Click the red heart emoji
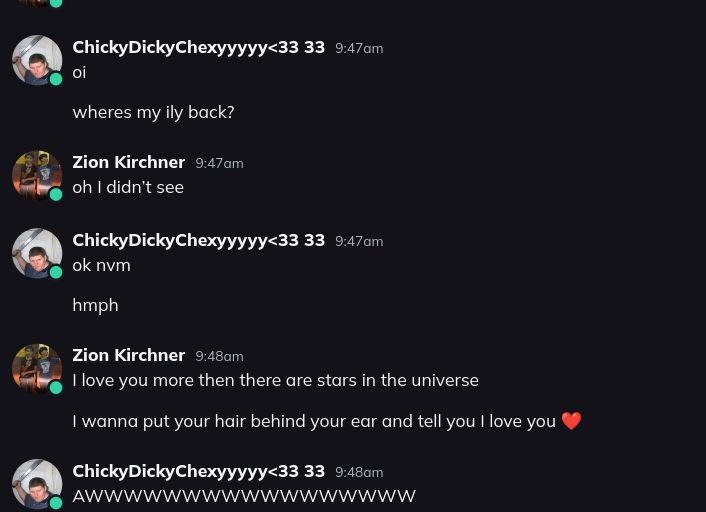706x512 pixels. pos(571,421)
